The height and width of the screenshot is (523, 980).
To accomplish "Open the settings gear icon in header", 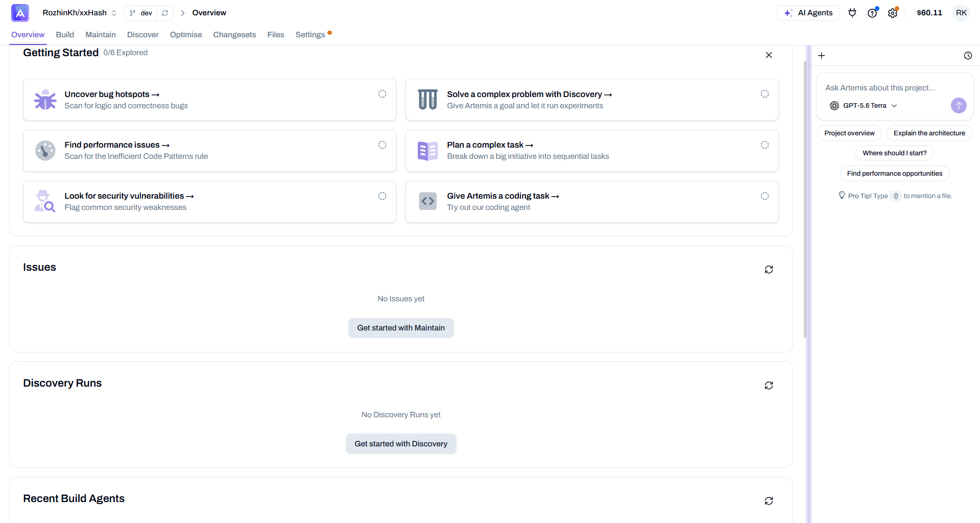I will [893, 13].
